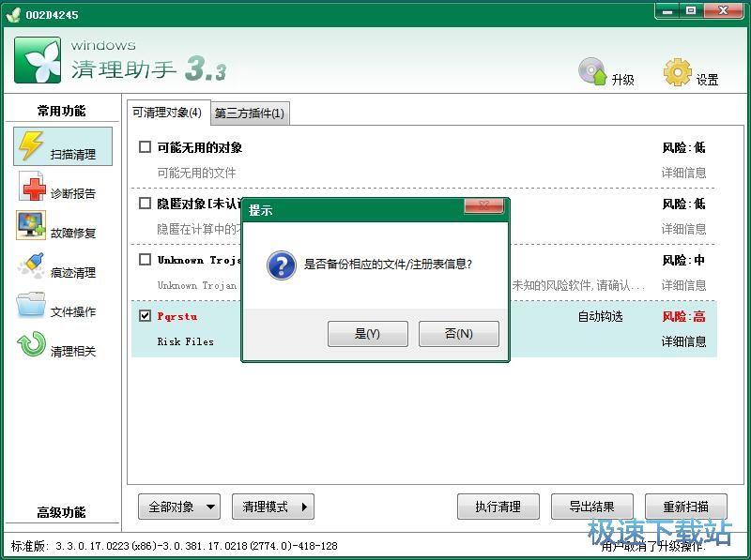Click the 导出结果 button

[592, 507]
